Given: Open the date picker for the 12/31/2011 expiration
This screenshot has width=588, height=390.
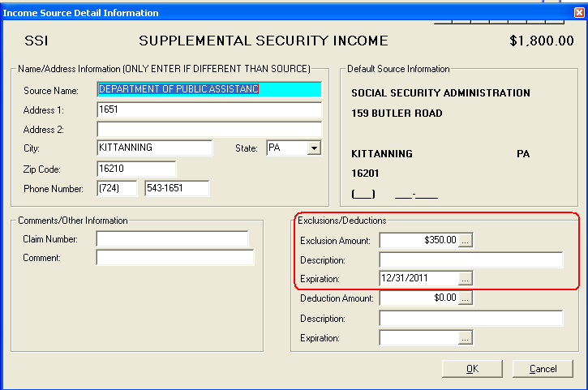Looking at the screenshot, I should click(466, 278).
